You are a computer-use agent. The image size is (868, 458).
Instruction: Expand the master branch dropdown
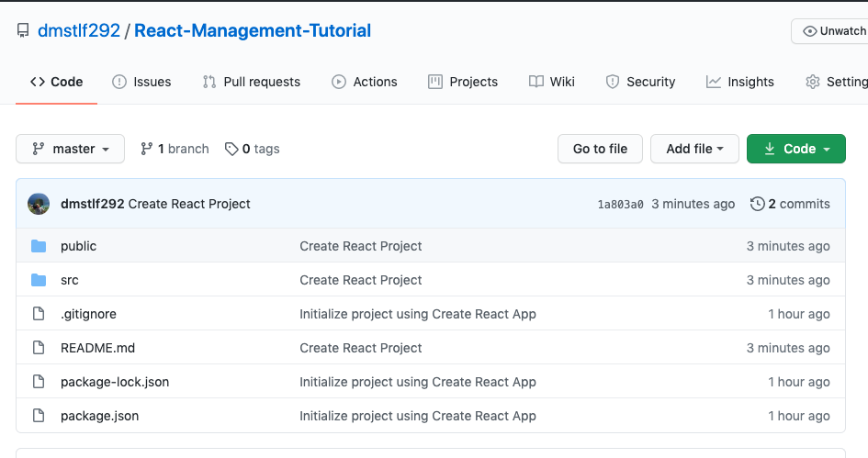point(71,149)
